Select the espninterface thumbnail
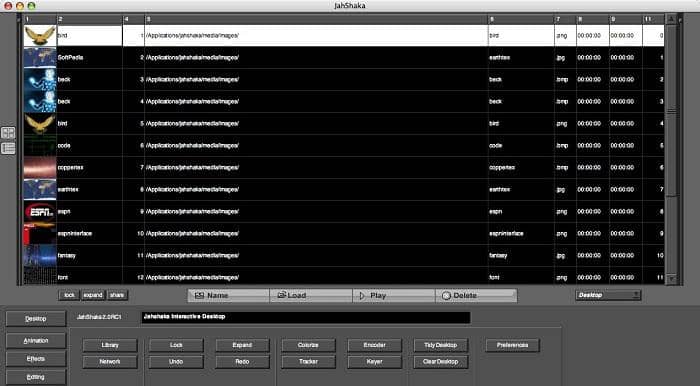700x386 pixels. coord(40,233)
